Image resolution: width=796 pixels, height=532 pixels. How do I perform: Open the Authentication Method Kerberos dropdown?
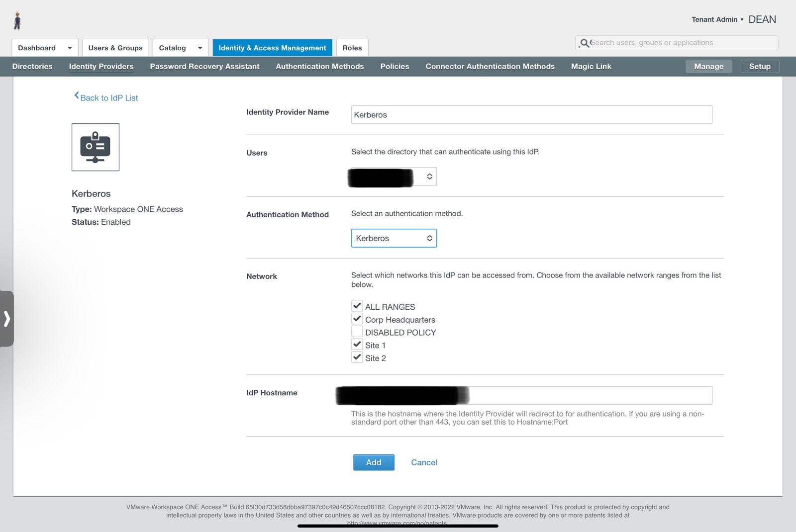(394, 238)
